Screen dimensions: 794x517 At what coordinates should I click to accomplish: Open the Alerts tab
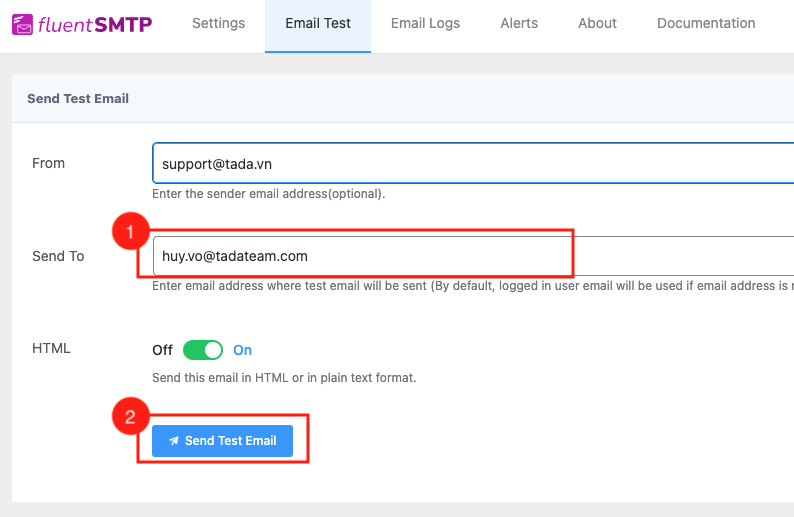point(519,23)
